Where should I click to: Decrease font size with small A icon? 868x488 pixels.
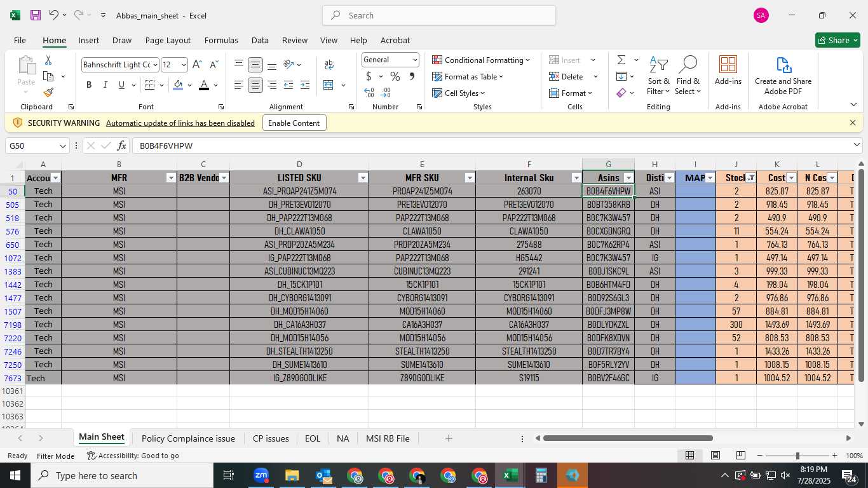[x=214, y=65]
